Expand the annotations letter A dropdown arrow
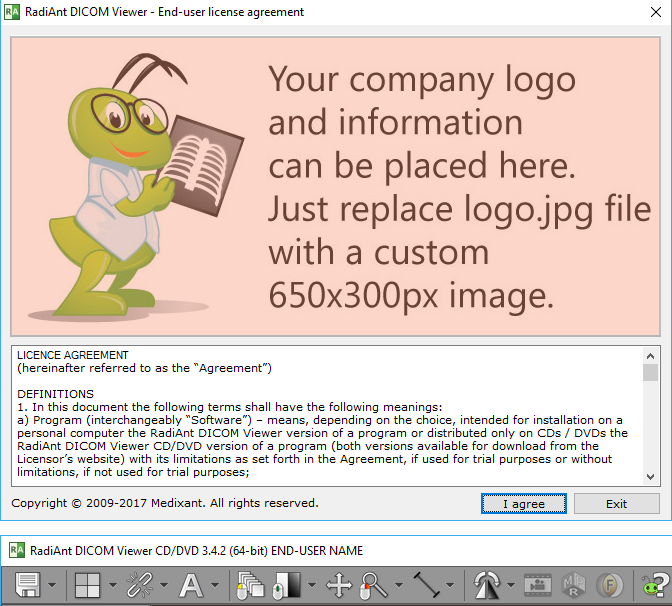Screen dimensions: 672x606 [215, 585]
